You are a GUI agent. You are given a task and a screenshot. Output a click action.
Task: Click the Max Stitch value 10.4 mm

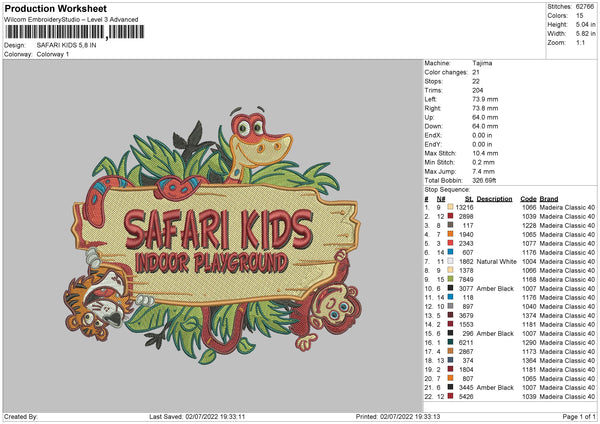pos(485,153)
